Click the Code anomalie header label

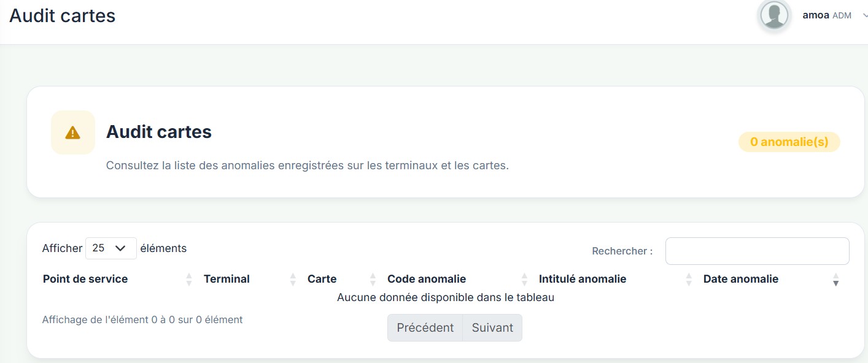click(427, 279)
